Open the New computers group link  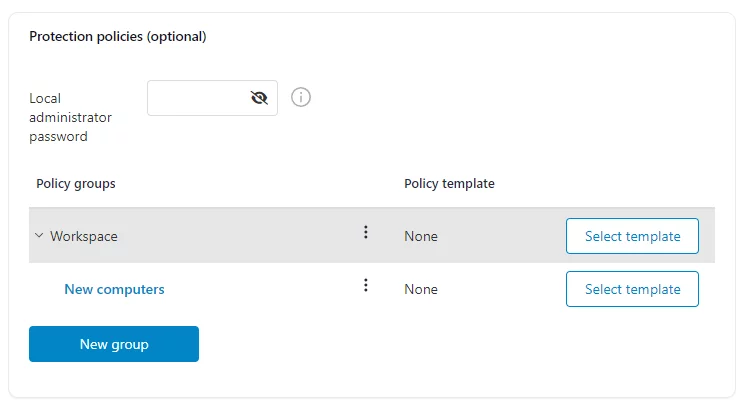[x=114, y=289]
